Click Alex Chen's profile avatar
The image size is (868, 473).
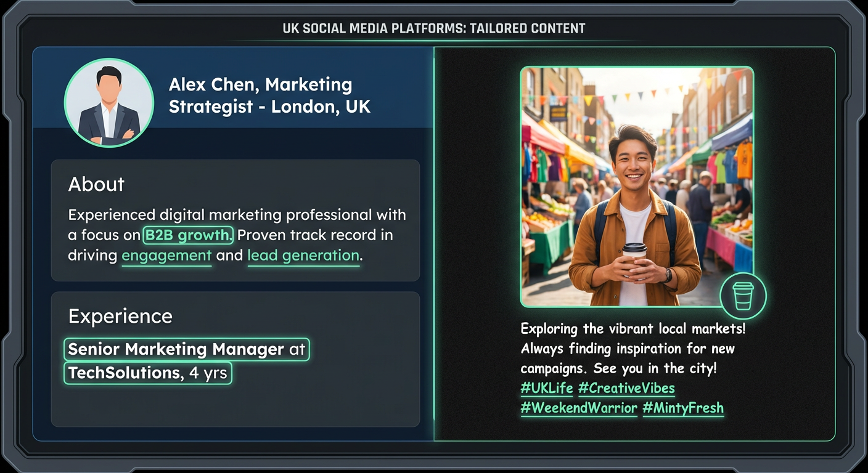pos(109,103)
